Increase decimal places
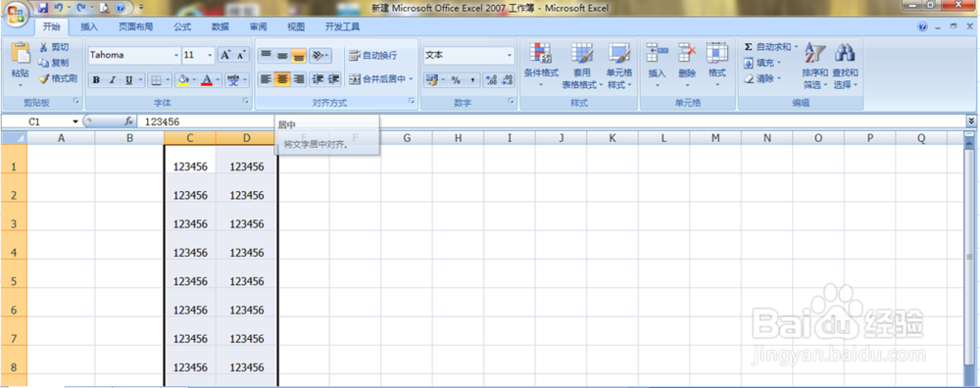 (x=491, y=80)
